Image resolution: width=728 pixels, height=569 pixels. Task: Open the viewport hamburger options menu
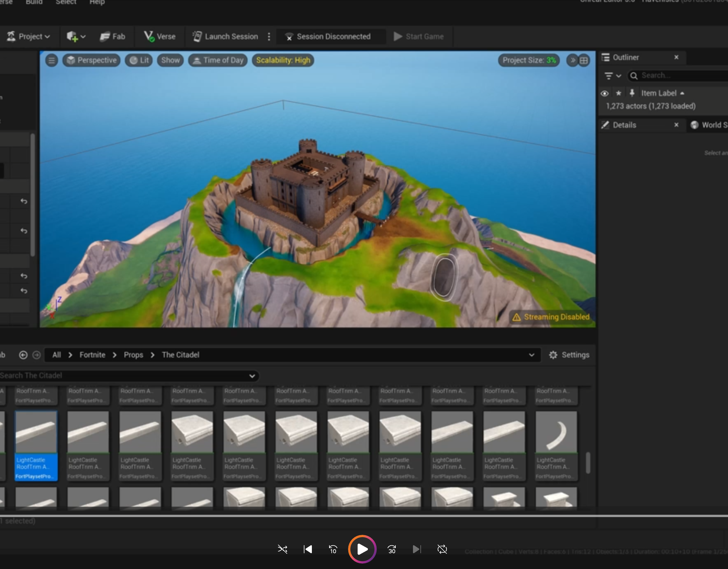click(52, 60)
